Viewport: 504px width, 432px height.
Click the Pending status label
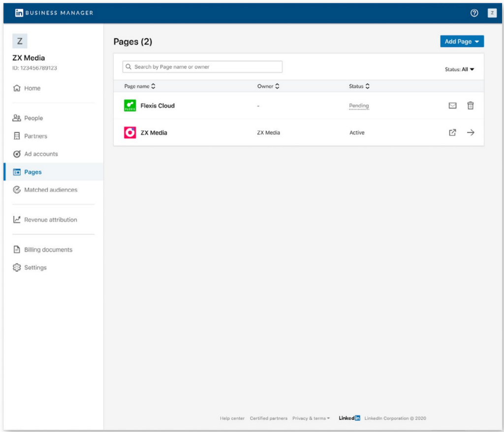point(359,106)
